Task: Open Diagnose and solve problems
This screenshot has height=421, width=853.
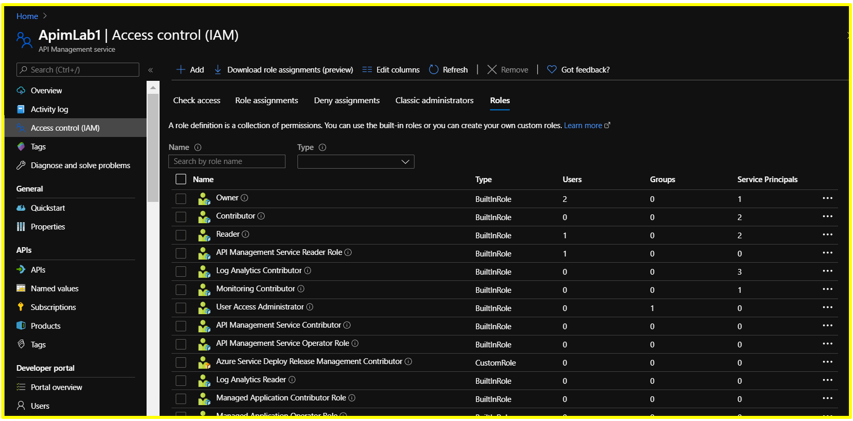Action: [x=80, y=165]
